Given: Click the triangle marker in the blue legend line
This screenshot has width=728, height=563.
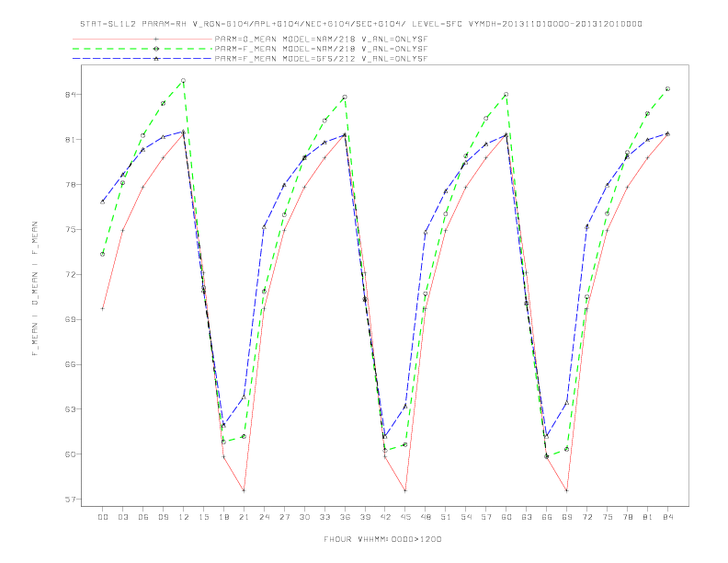Looking at the screenshot, I should [156, 59].
